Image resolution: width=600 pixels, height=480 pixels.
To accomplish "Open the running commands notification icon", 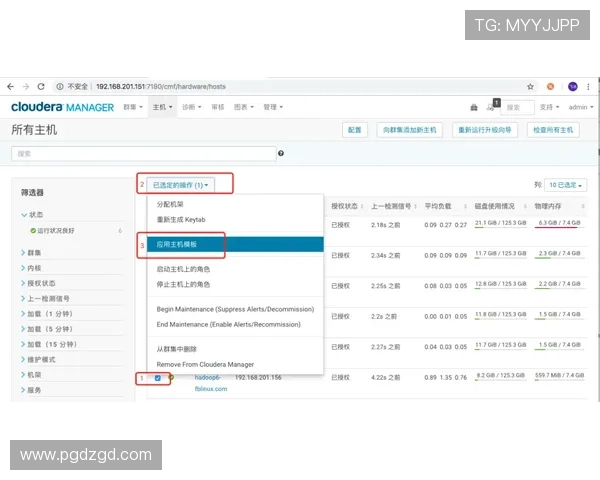I will coord(492,106).
